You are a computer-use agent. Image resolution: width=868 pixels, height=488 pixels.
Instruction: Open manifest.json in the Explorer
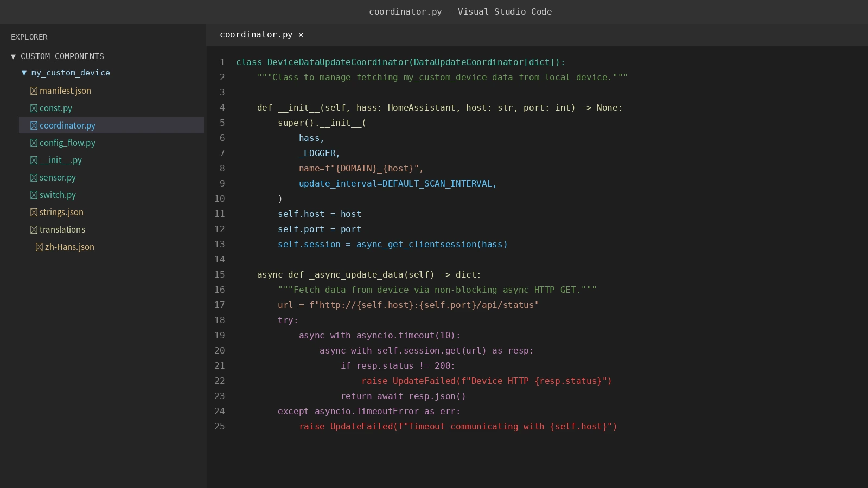coord(65,91)
